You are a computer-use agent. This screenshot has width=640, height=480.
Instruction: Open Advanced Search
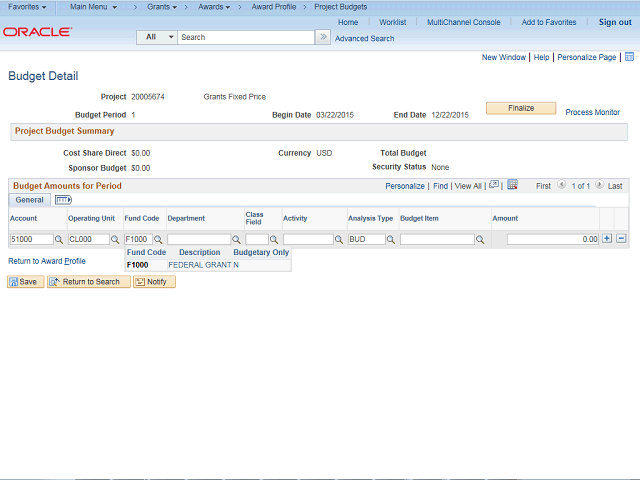[364, 38]
